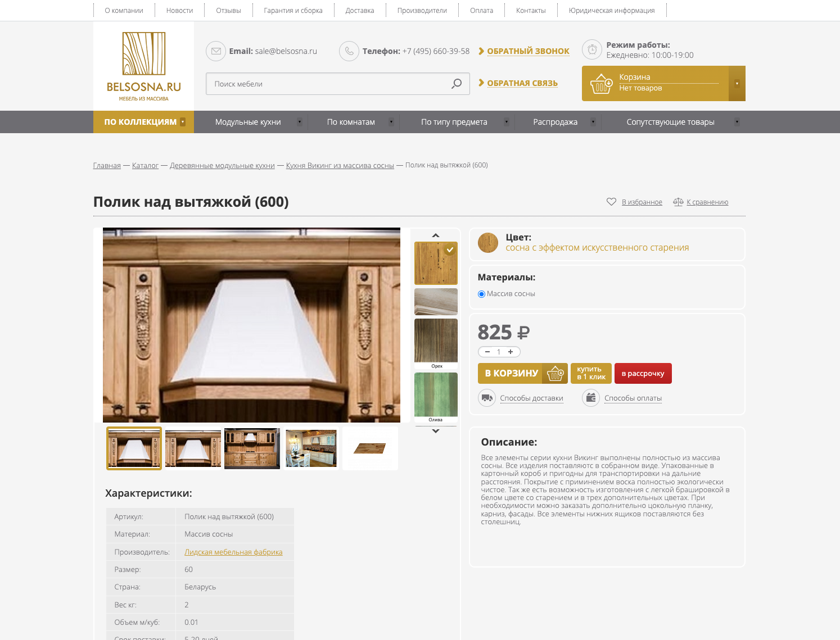The width and height of the screenshot is (840, 640).
Task: Click the comparison scales icon
Action: 678,202
